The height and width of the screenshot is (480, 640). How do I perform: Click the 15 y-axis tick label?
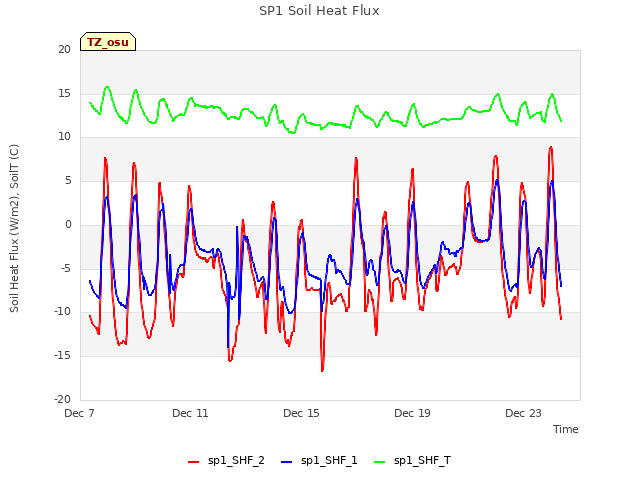64,93
